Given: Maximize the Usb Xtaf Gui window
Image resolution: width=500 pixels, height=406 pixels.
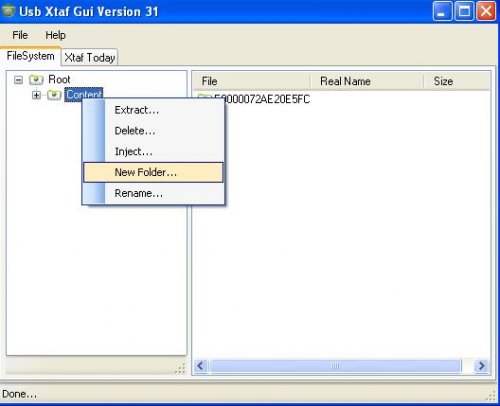Looking at the screenshot, I should click(464, 11).
